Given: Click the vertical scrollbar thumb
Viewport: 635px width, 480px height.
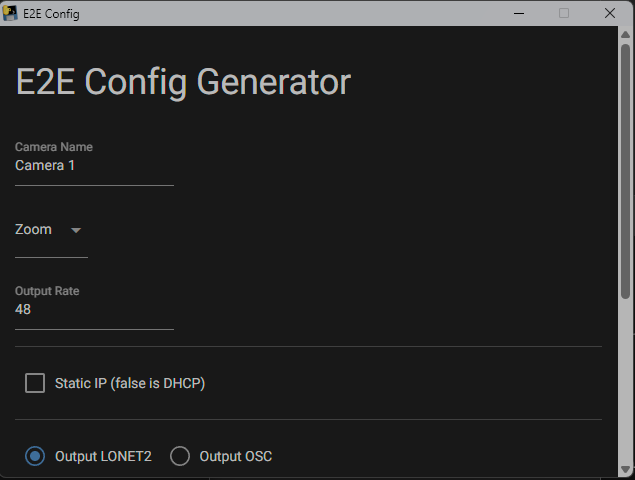Looking at the screenshot, I should pyautogui.click(x=626, y=170).
